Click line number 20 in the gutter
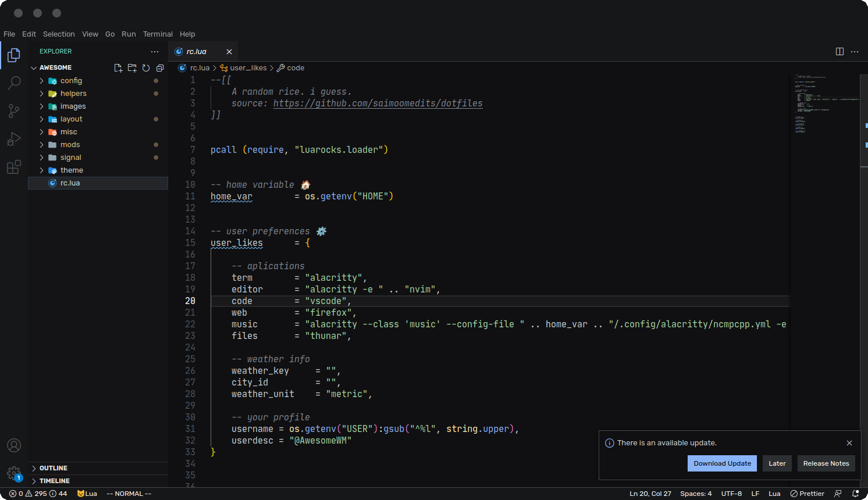 click(x=190, y=301)
